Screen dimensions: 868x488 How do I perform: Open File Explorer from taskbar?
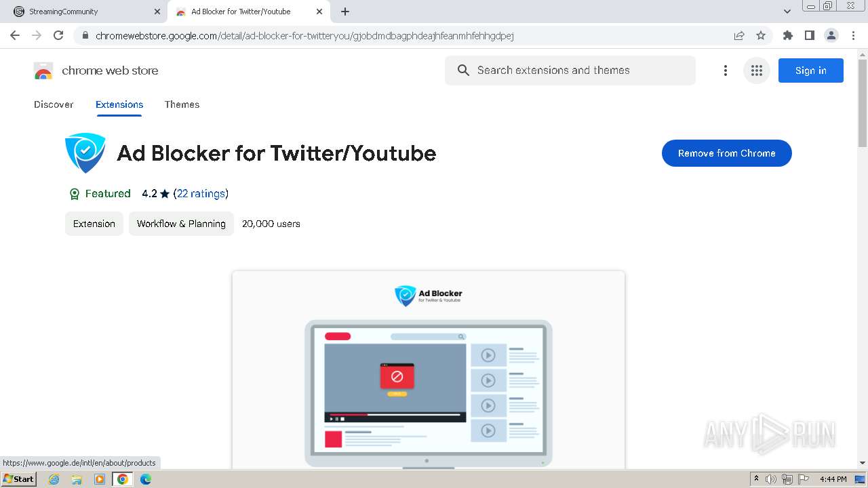[77, 479]
